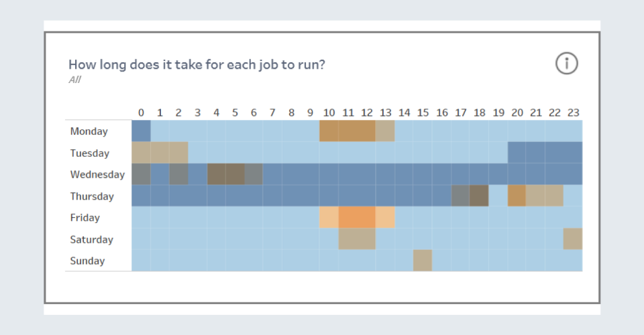Click the Wednesday row label
Image resolution: width=644 pixels, height=335 pixels.
point(97,175)
